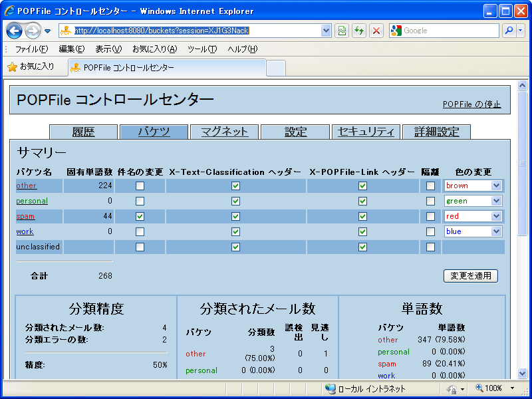Select the POPFile コントロールセンター browser tab
Screen dimensions: 532x399
167,68
